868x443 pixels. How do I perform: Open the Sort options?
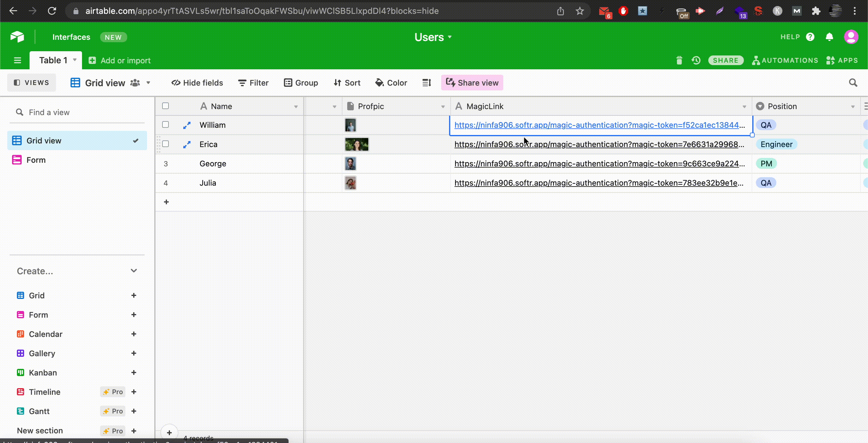(347, 83)
